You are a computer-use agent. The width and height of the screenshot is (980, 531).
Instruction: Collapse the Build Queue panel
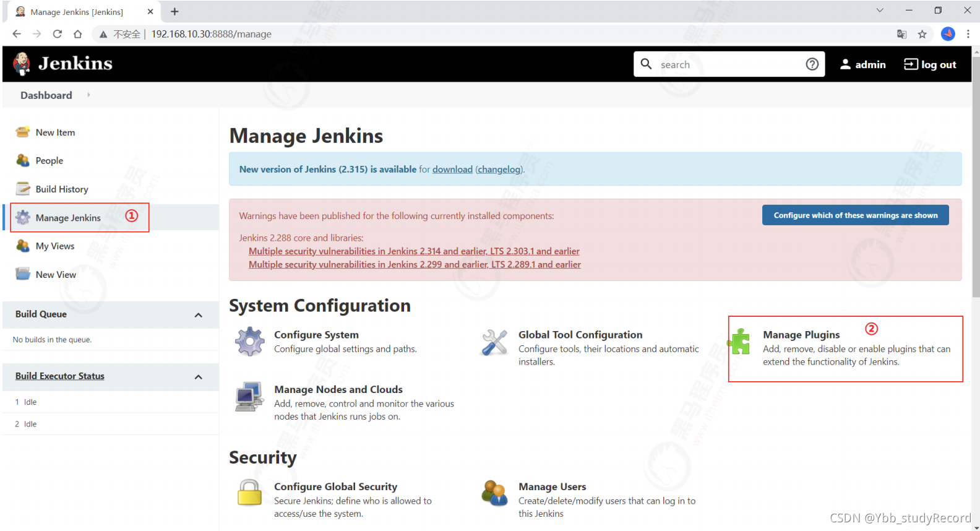[199, 315]
